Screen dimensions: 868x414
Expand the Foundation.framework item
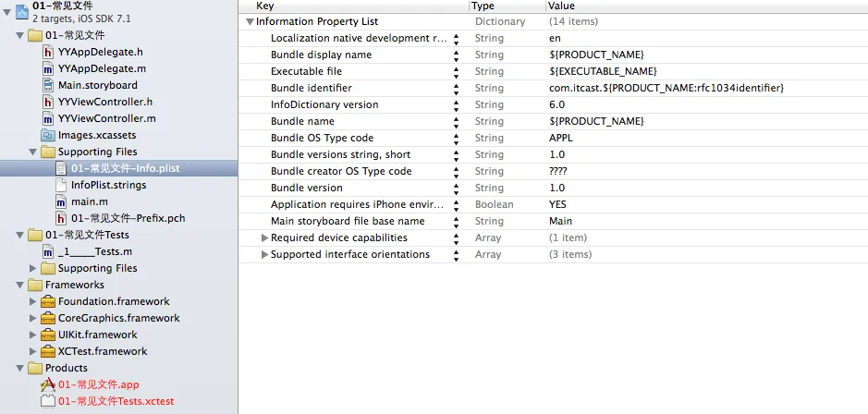(32, 301)
